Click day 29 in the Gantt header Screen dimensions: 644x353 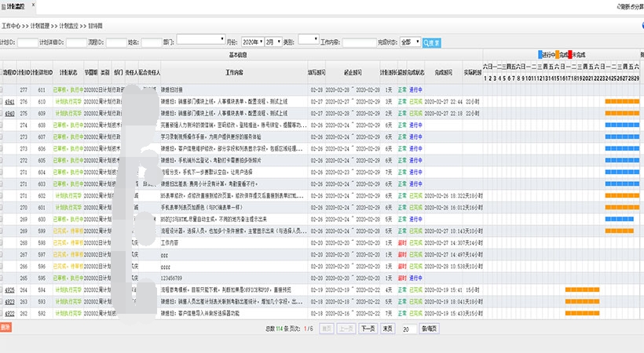pyautogui.click(x=636, y=78)
